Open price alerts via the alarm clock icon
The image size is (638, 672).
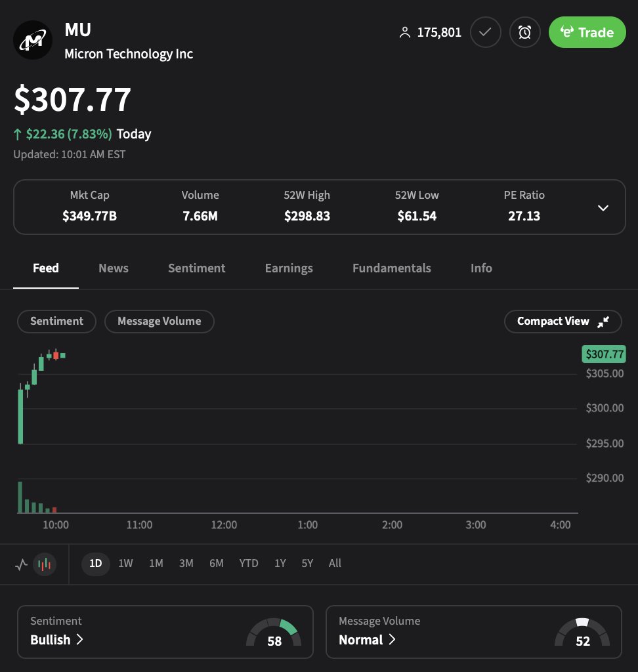[x=524, y=31]
